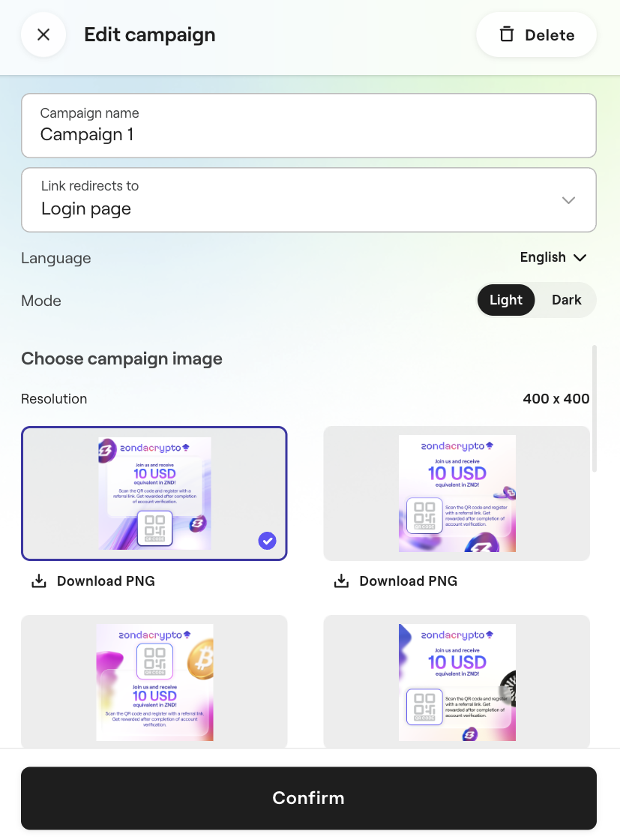The width and height of the screenshot is (620, 840).
Task: Click the download icon under second image
Action: pos(341,580)
